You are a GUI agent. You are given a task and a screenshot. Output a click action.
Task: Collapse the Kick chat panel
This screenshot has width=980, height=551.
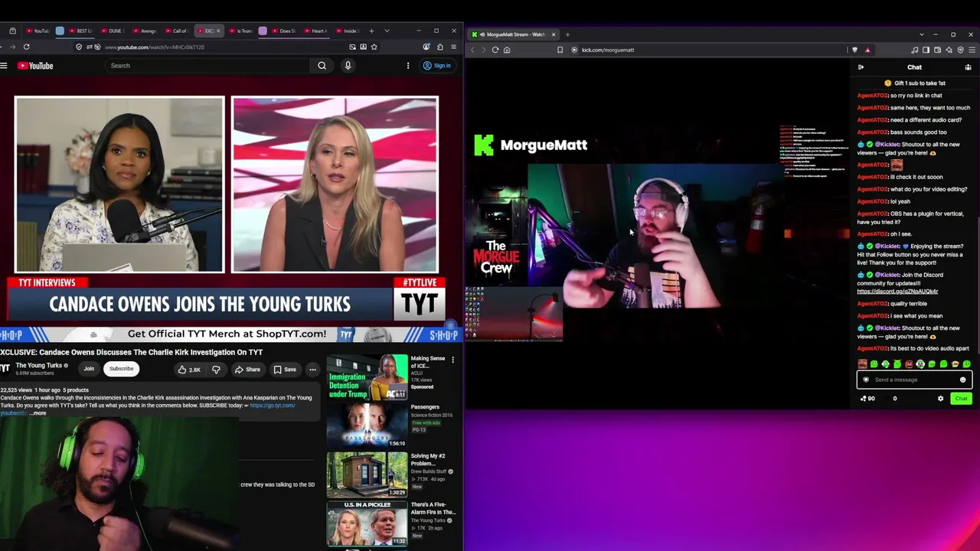[x=861, y=67]
